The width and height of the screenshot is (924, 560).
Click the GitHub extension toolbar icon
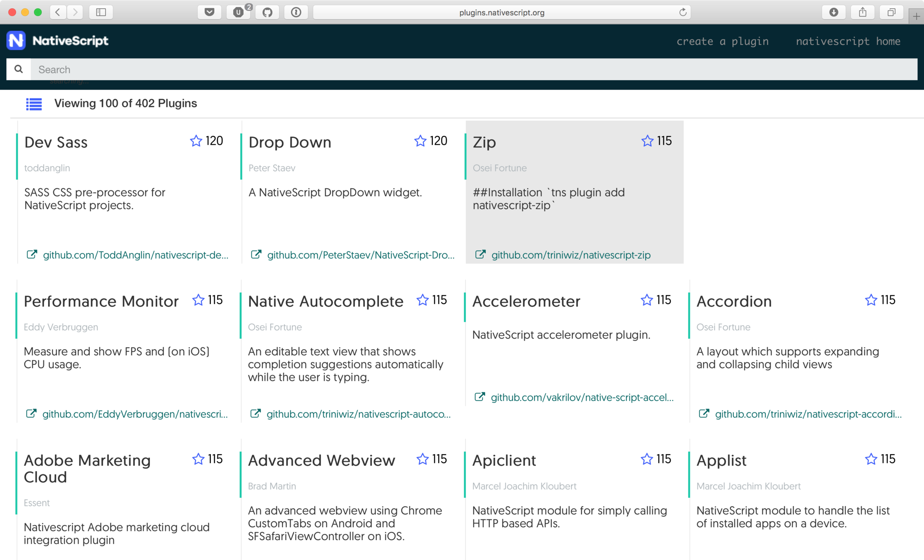tap(267, 12)
